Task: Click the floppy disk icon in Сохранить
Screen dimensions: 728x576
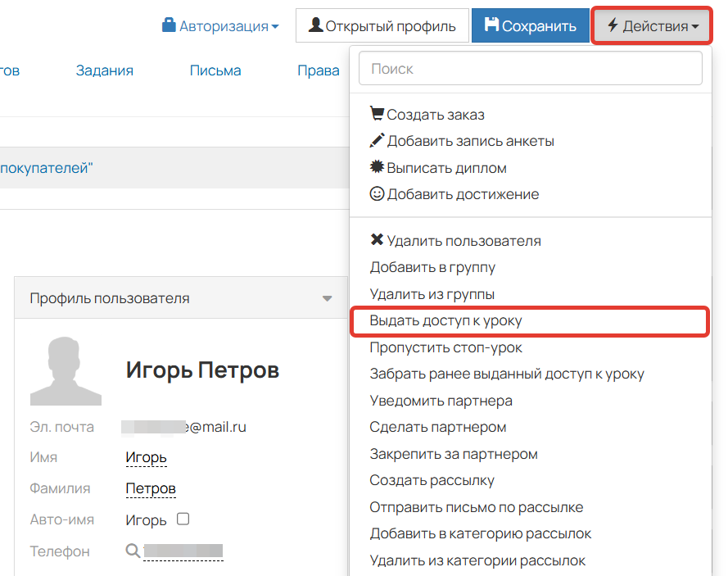Action: 491,24
